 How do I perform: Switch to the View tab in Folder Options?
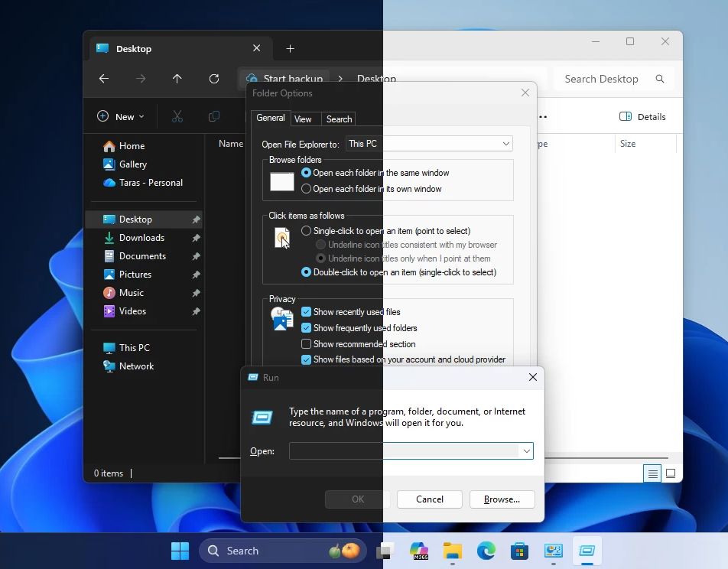(x=303, y=119)
